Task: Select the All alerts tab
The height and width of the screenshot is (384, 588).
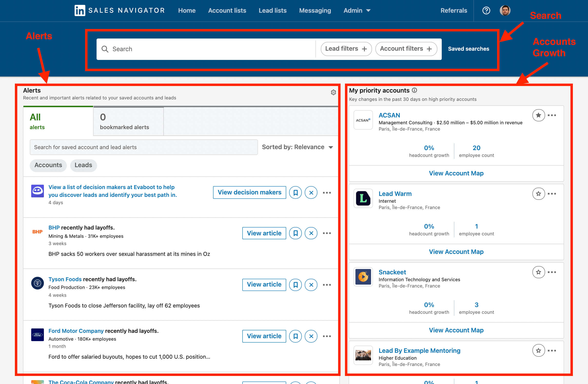Action: [58, 121]
